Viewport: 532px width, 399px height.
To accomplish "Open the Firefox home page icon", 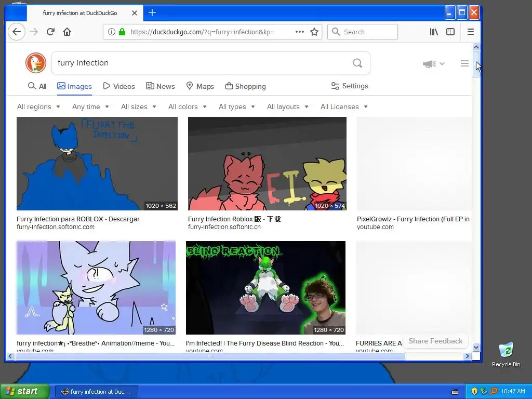I will 67,32.
